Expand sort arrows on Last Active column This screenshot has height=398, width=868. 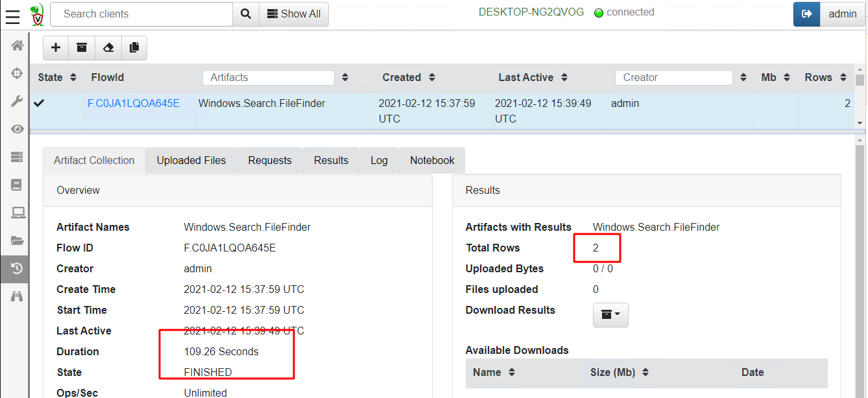coord(564,77)
